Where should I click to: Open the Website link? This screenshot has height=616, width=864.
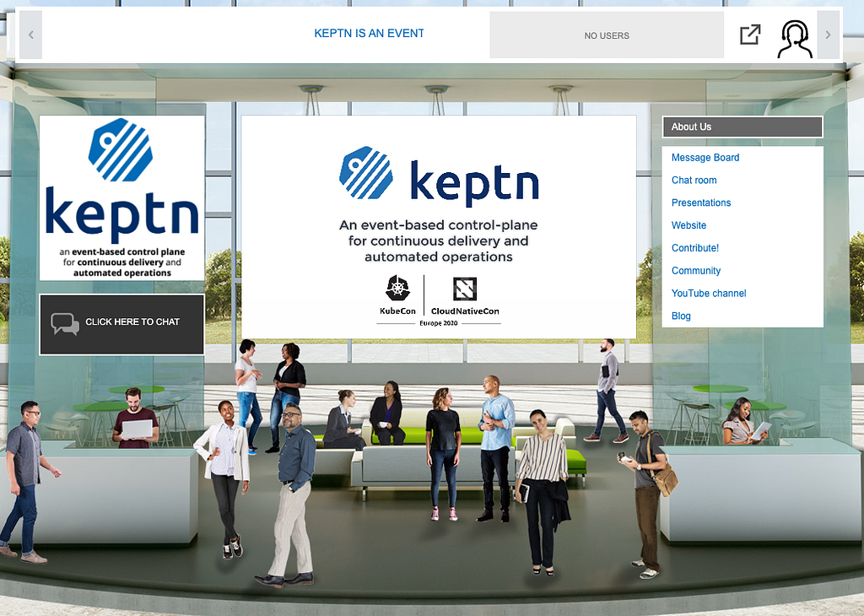pyautogui.click(x=688, y=225)
